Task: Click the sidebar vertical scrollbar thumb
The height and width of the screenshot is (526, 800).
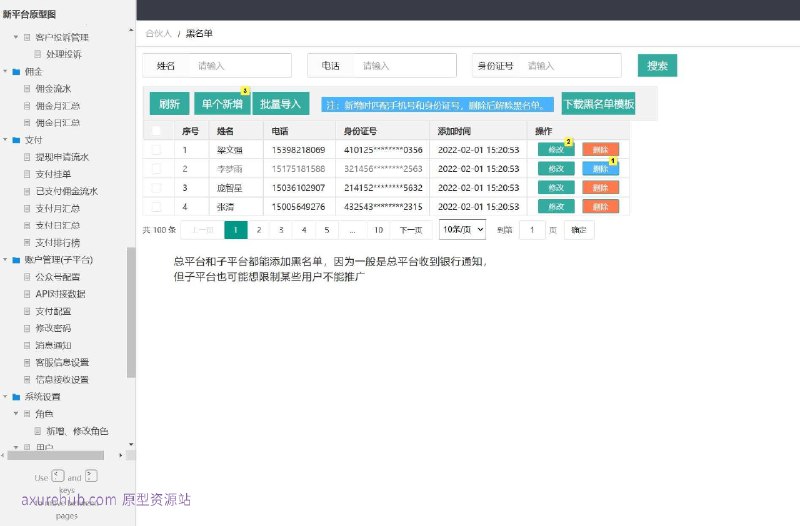Action: [x=131, y=312]
